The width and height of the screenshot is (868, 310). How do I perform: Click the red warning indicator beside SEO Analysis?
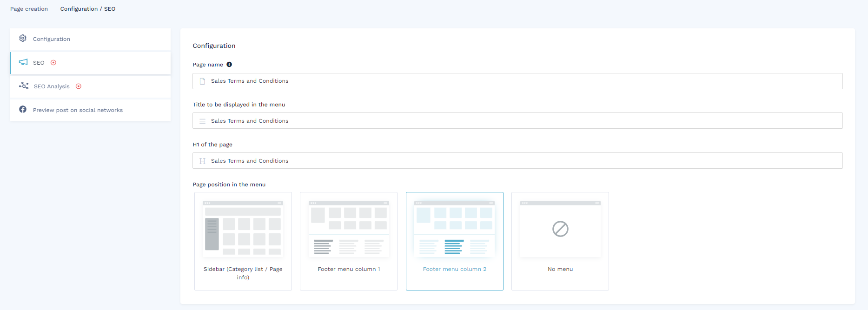[x=79, y=86]
